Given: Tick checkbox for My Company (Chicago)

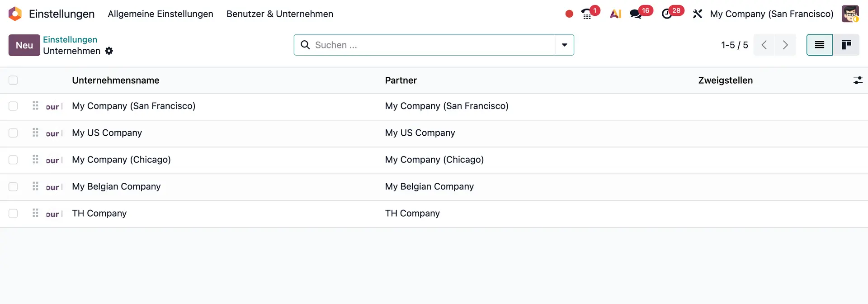Looking at the screenshot, I should (13, 160).
